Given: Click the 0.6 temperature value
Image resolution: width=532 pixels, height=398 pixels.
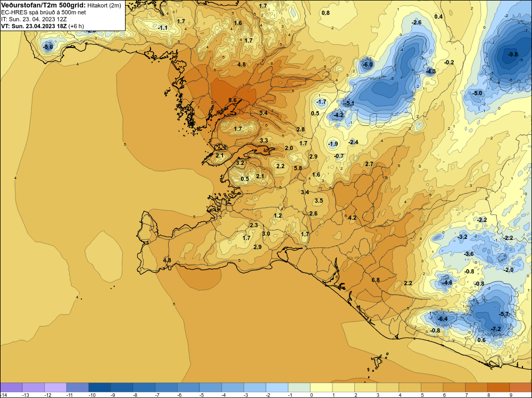Looking at the screenshot, I should point(481,340).
